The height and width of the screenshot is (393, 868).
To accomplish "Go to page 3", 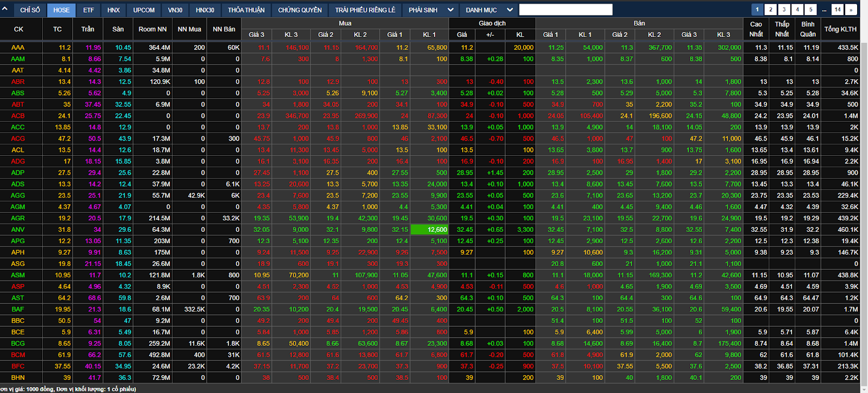I will pyautogui.click(x=784, y=9).
